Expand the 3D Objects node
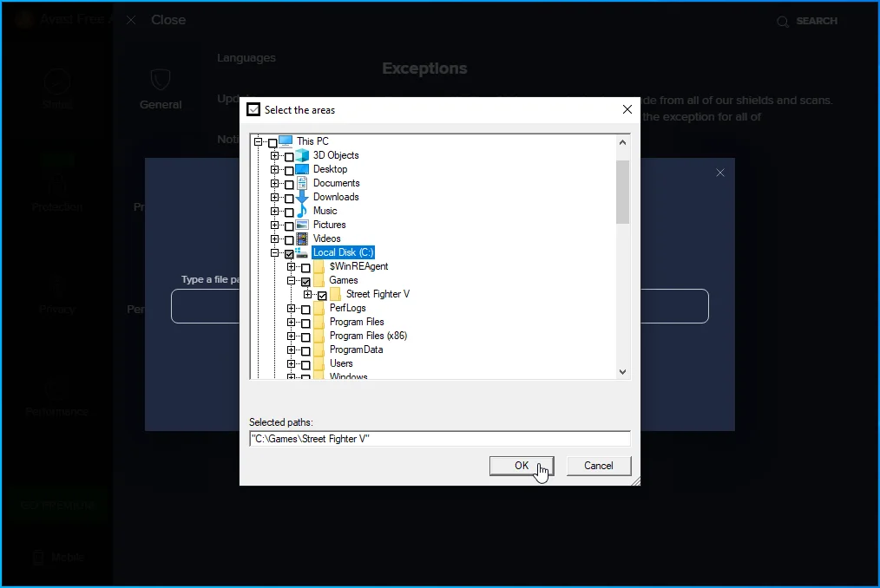This screenshot has height=588, width=880. [274, 155]
